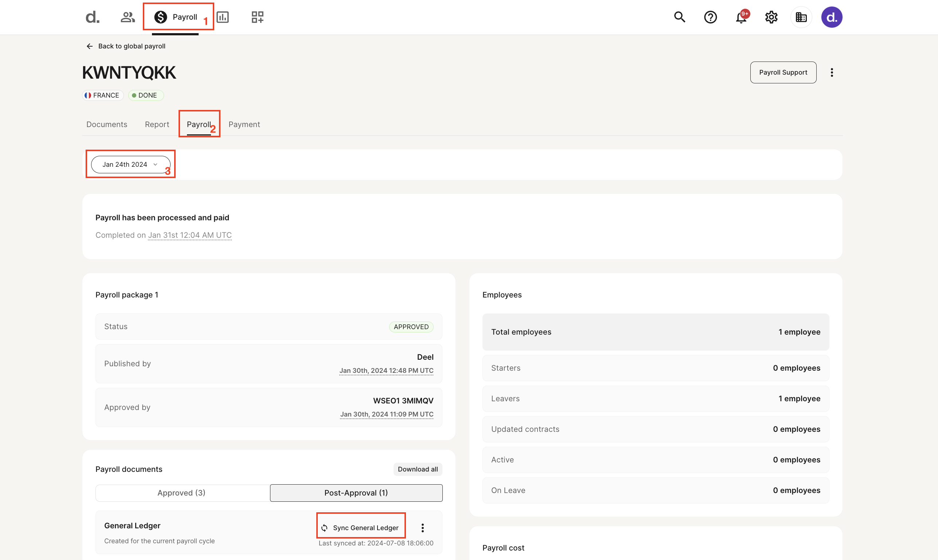This screenshot has width=938, height=560.
Task: Click the Payroll Support button
Action: click(x=783, y=72)
